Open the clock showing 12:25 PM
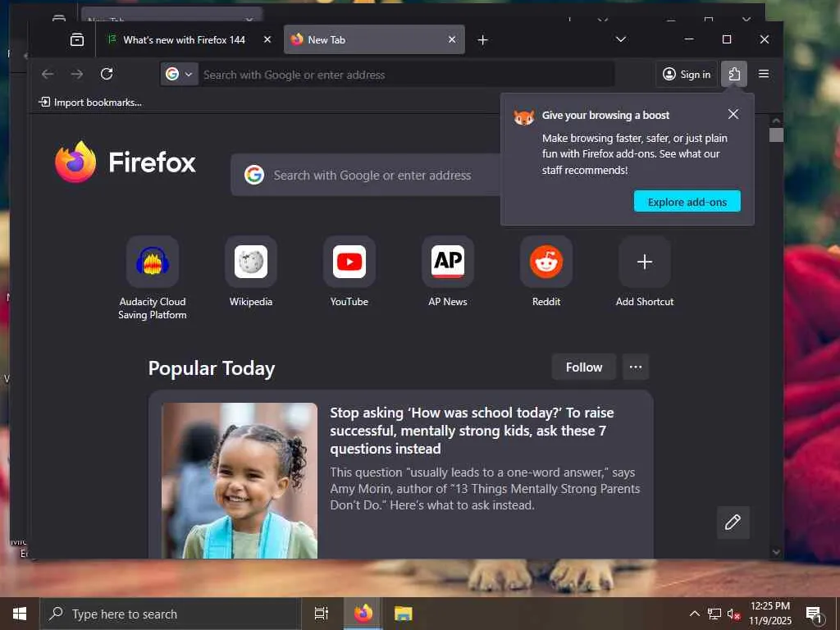840x630 pixels. (x=769, y=614)
